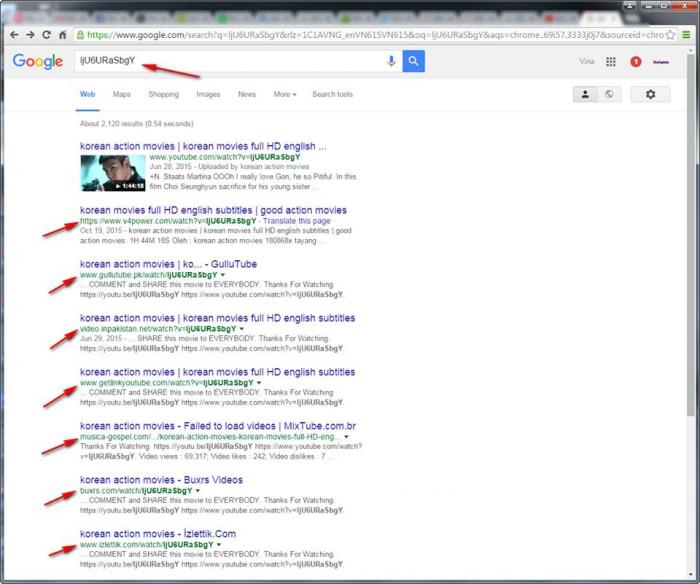The height and width of the screenshot is (584, 700).
Task: Open the video.inpakistan.net result title
Action: 217,318
